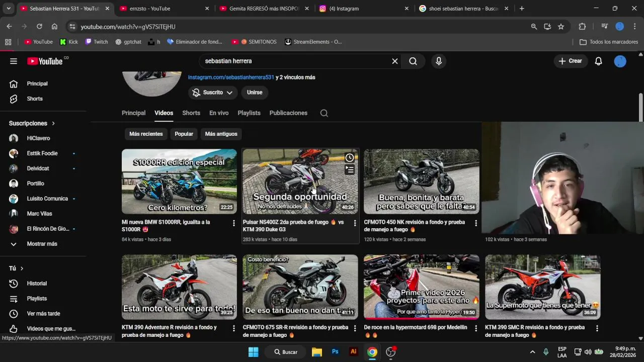
Task: Bookmark this page with star icon
Action: [561, 27]
